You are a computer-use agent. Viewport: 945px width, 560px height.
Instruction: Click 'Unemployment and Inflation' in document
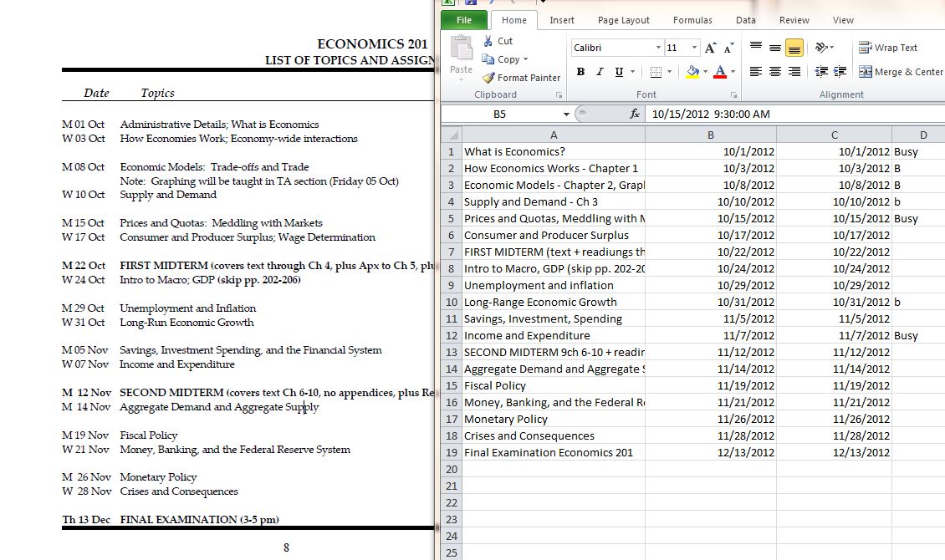pyautogui.click(x=187, y=308)
